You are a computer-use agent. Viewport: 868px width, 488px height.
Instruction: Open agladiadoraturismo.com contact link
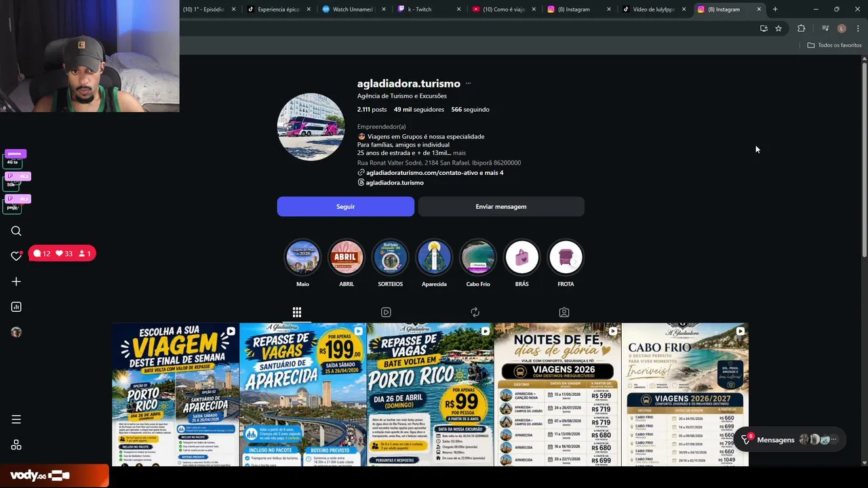click(435, 173)
